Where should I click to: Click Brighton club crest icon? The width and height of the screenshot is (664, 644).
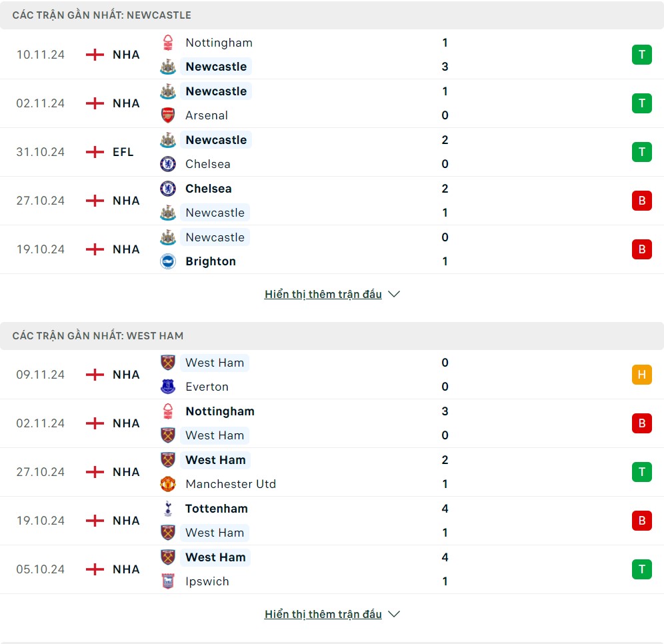(168, 261)
